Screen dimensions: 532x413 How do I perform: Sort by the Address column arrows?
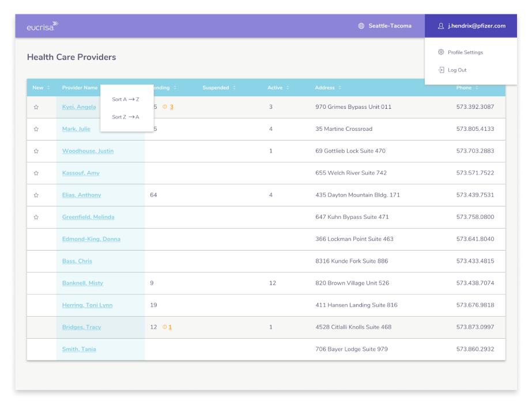(x=339, y=88)
